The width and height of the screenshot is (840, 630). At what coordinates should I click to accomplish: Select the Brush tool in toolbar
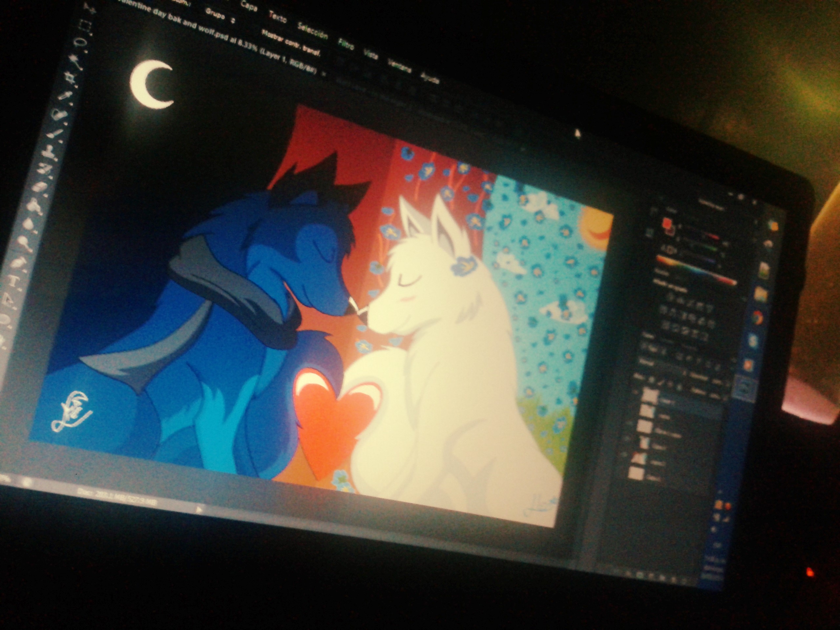coord(55,134)
